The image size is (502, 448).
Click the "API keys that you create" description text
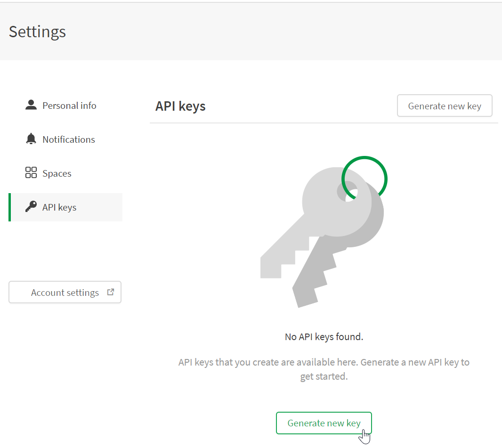click(x=324, y=369)
